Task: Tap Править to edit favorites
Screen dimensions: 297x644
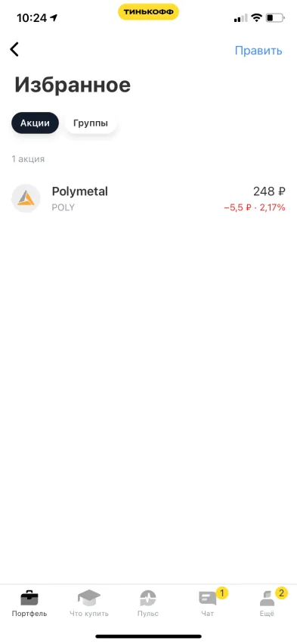Action: coord(258,51)
